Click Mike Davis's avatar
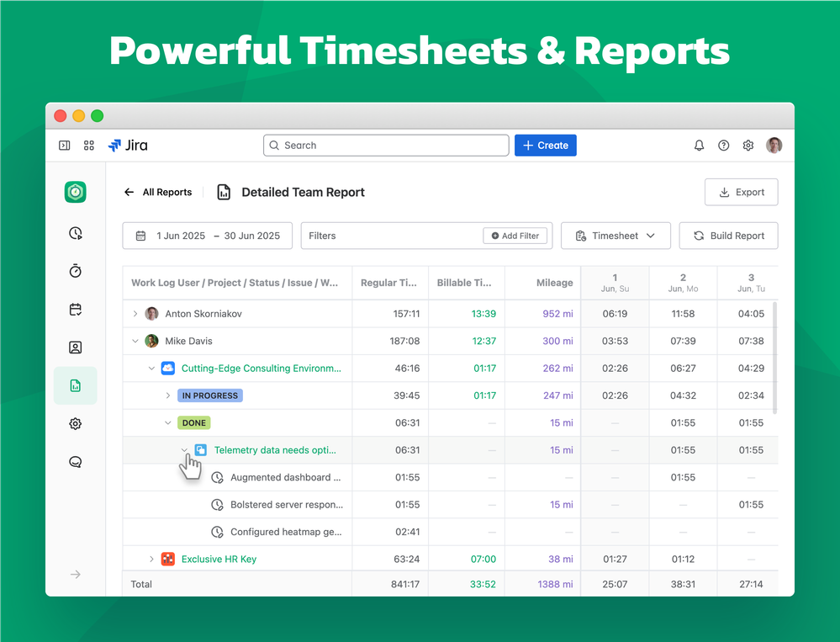This screenshot has width=840, height=642. click(152, 341)
